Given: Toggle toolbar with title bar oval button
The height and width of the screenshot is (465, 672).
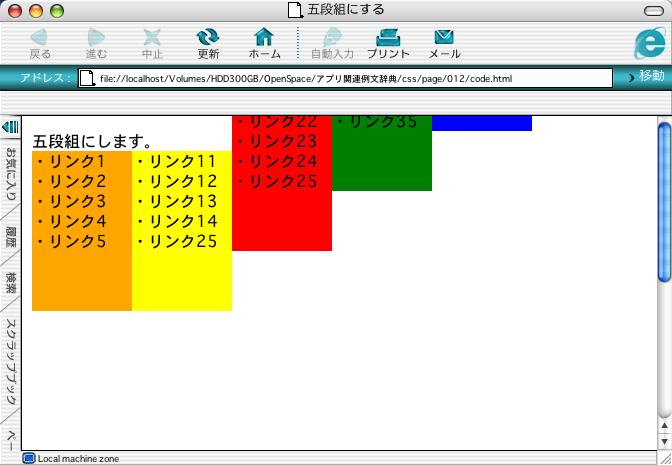Looking at the screenshot, I should tap(655, 10).
